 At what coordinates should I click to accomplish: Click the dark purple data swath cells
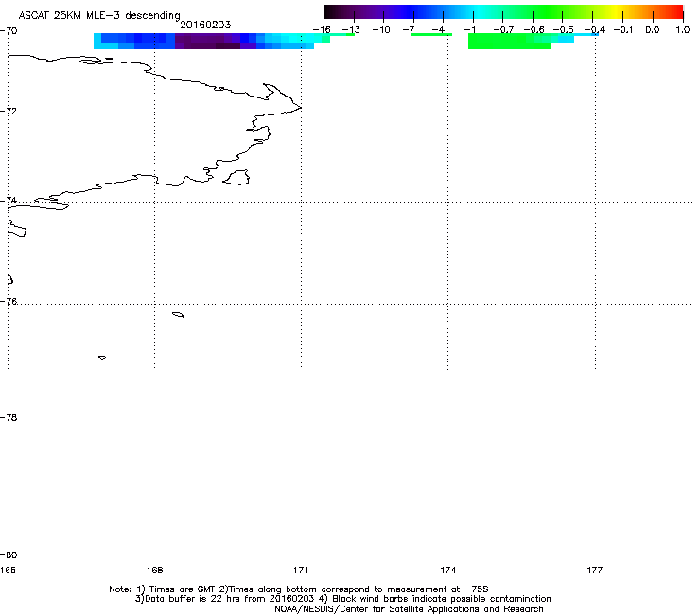click(207, 41)
